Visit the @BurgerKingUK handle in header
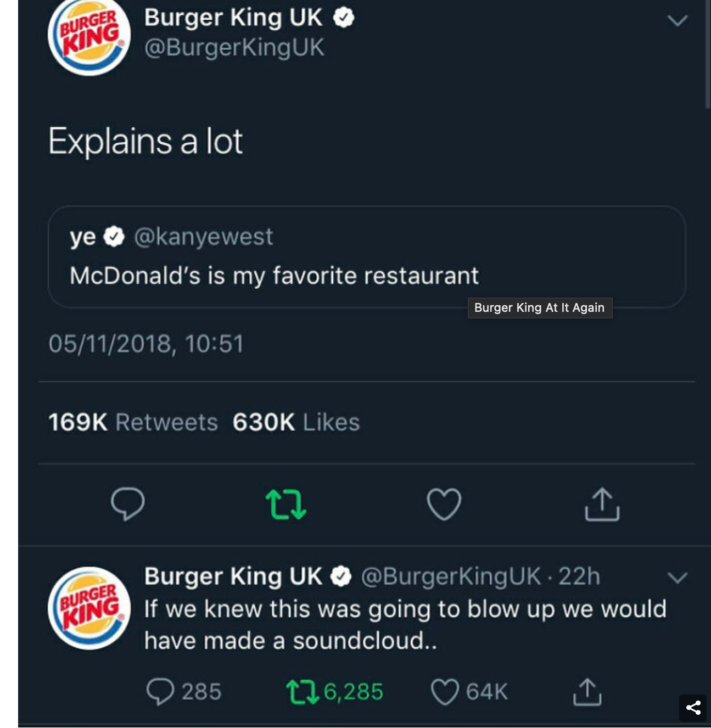 234,47
